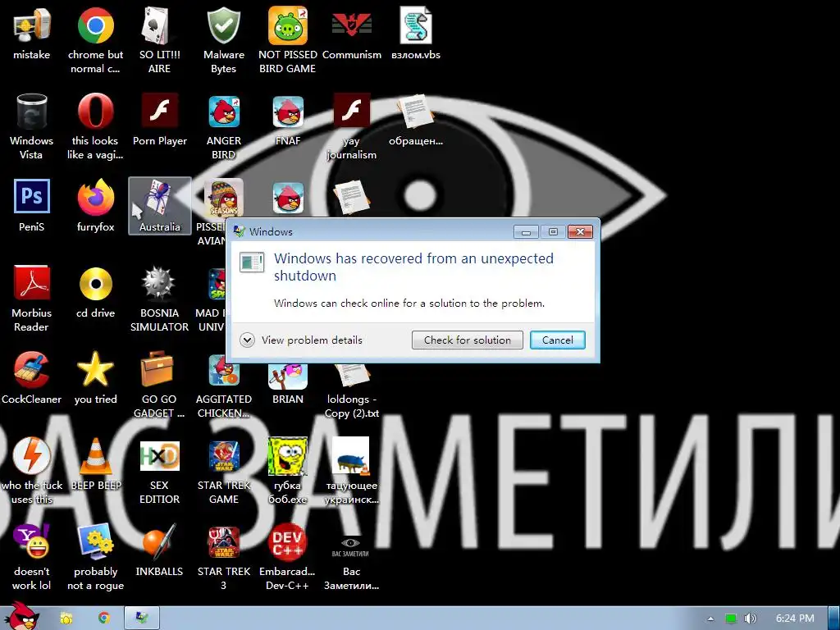Minimize the Windows recovery dialog
The image size is (840, 630).
526,231
